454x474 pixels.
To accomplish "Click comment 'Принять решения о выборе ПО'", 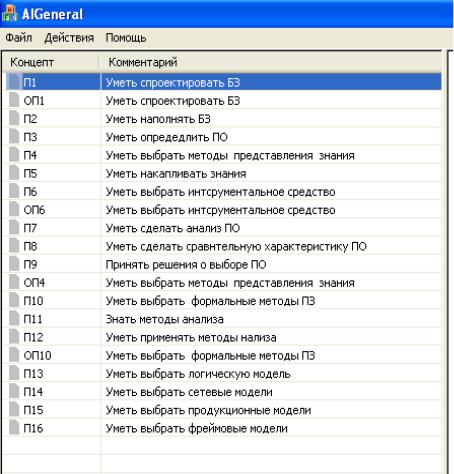I will [x=186, y=265].
